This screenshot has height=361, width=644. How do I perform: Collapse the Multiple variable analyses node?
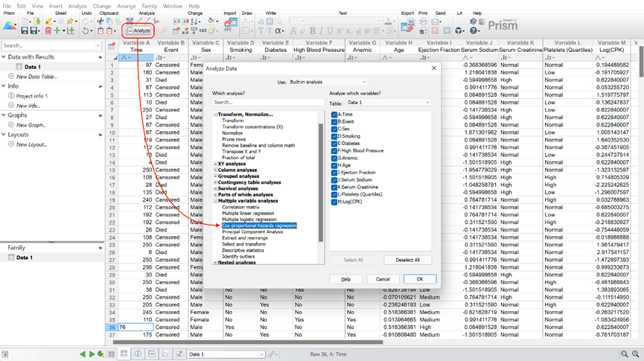216,201
